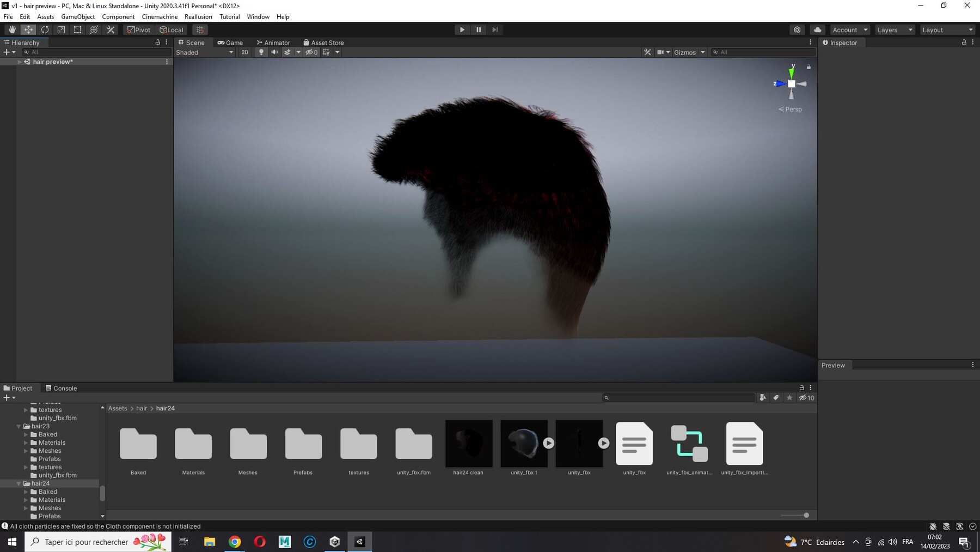Switch to the Game tab
The width and height of the screenshot is (980, 552).
point(230,43)
